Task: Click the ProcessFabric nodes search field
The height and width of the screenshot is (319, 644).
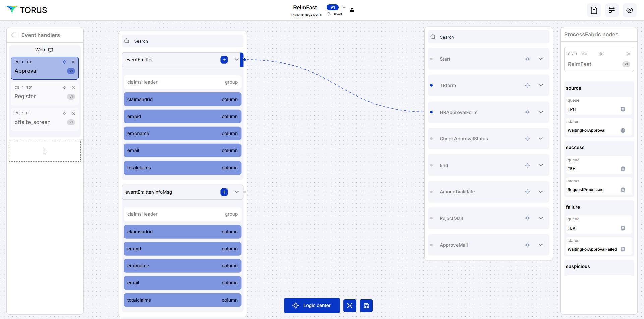Action: [x=488, y=37]
